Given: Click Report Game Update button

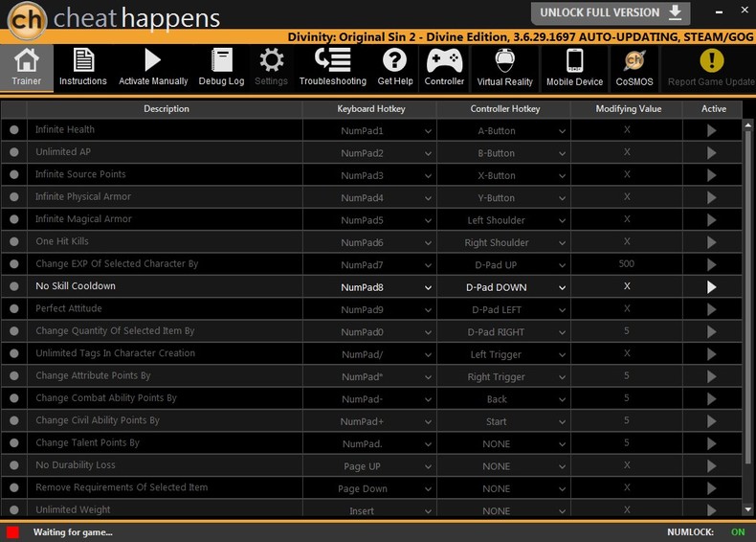Looking at the screenshot, I should click(711, 68).
